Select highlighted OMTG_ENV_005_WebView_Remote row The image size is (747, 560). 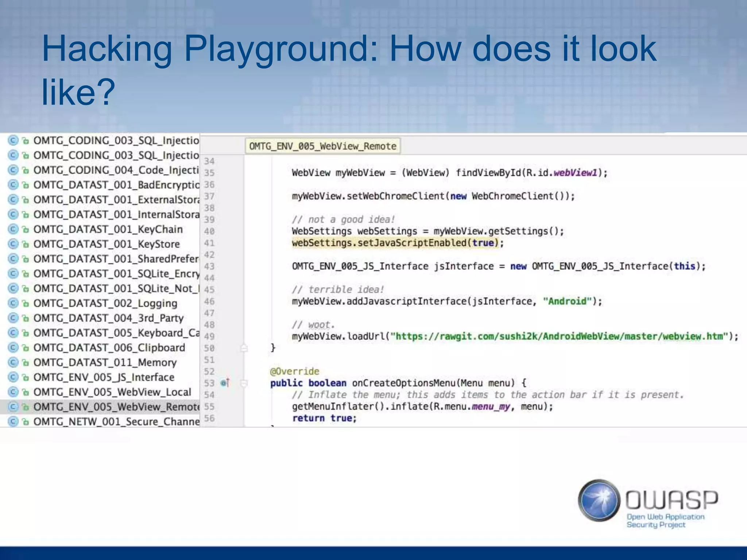click(100, 407)
